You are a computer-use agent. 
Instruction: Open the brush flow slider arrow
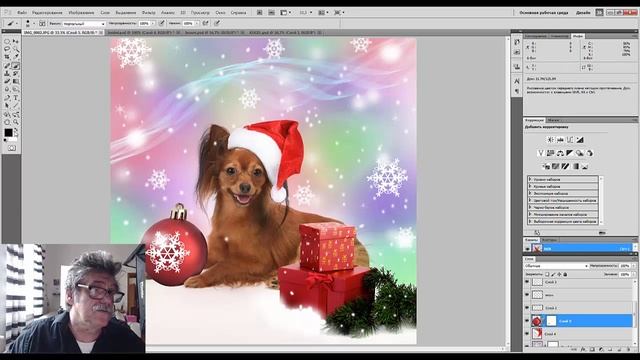[x=197, y=24]
